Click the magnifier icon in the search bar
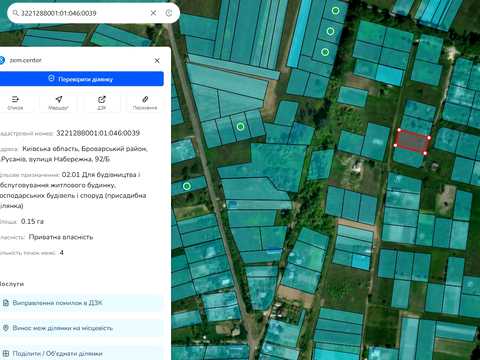The width and height of the screenshot is (480, 360). pos(15,13)
